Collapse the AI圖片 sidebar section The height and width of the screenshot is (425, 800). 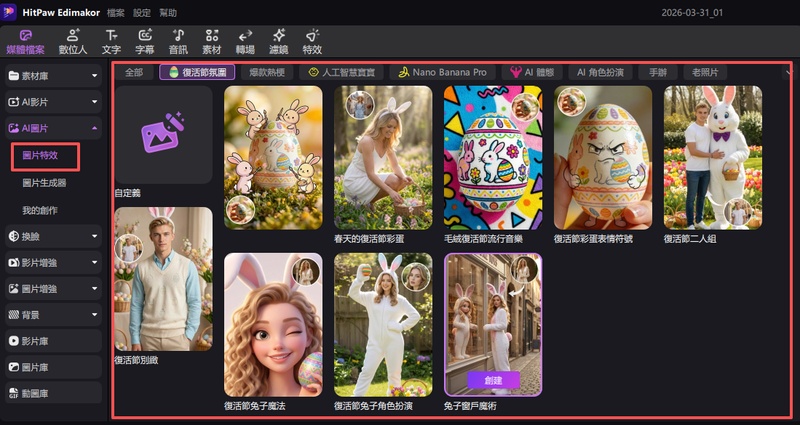(x=53, y=129)
